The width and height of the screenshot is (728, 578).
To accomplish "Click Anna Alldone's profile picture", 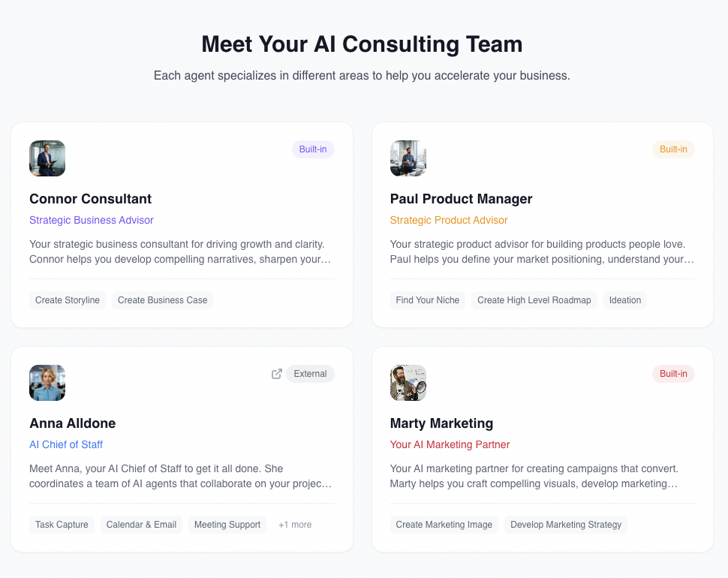I will click(47, 383).
